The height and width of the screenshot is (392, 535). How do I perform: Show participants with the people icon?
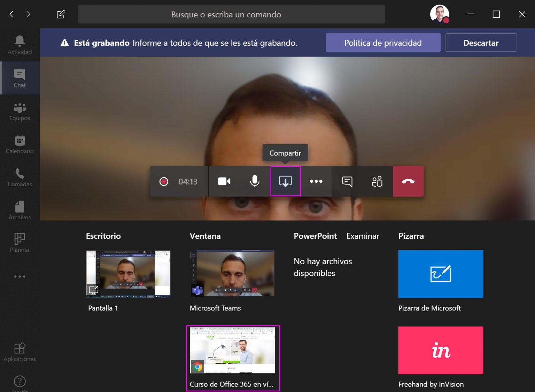(x=377, y=181)
